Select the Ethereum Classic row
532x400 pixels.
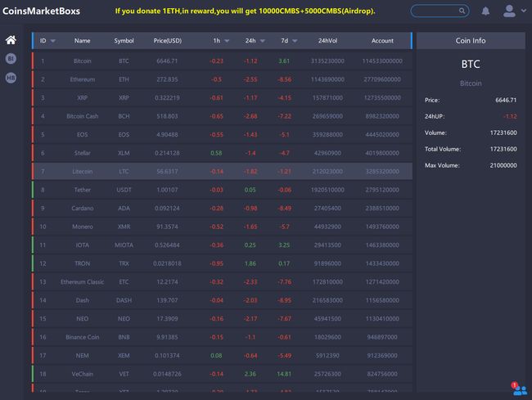pos(223,281)
